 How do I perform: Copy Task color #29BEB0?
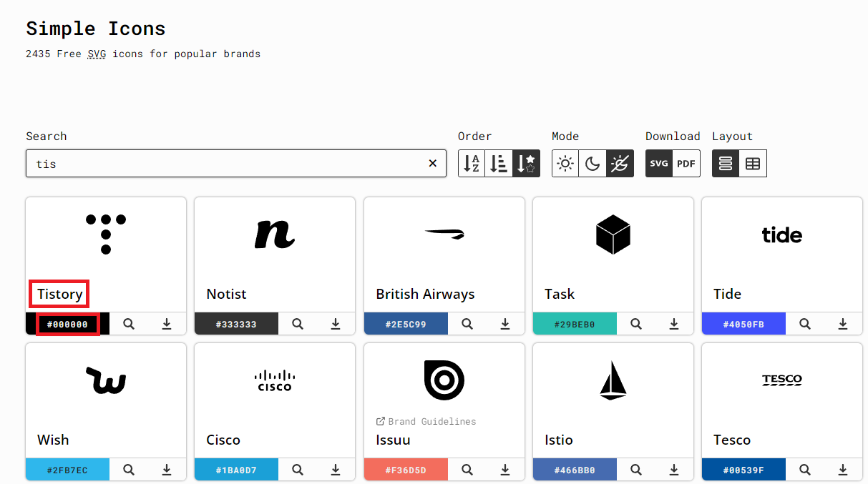575,324
